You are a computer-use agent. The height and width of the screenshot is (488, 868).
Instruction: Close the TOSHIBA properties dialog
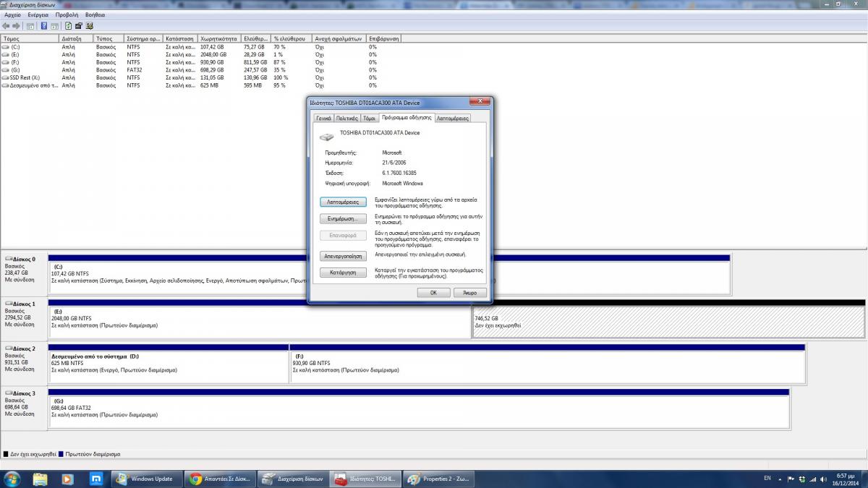pos(479,102)
